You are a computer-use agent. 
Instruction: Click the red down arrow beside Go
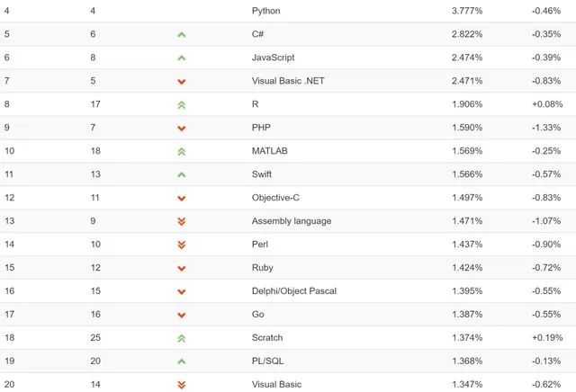click(182, 315)
